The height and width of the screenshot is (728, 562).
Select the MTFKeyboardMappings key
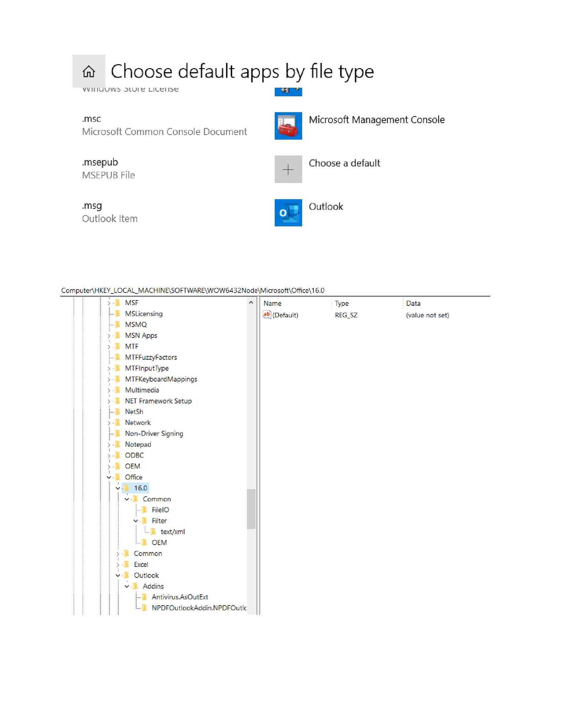tap(161, 379)
